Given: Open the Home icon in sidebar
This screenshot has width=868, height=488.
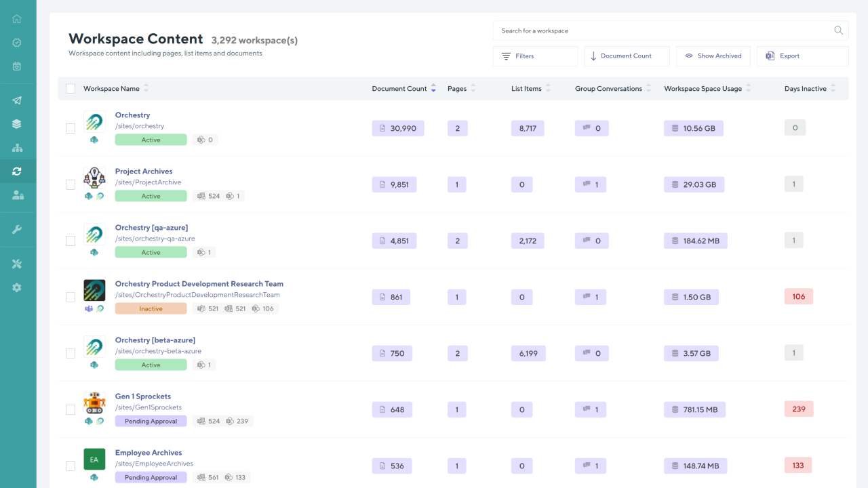Looking at the screenshot, I should pyautogui.click(x=18, y=18).
